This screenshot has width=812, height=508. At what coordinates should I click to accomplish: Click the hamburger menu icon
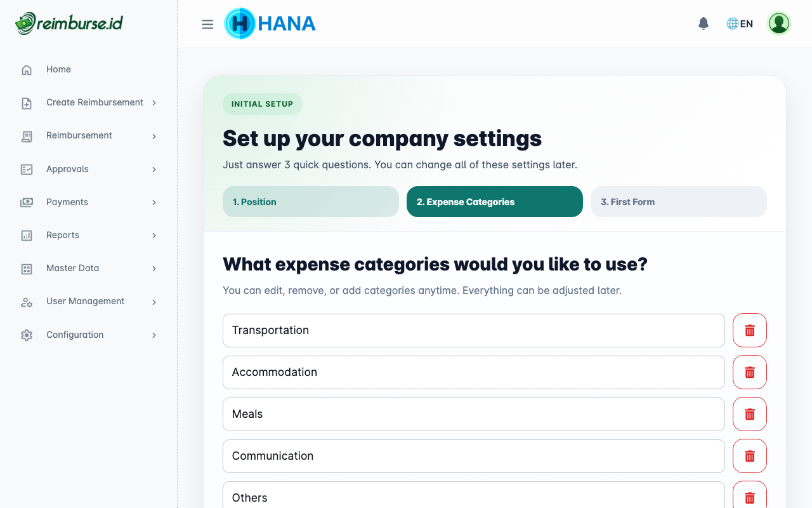(x=207, y=24)
